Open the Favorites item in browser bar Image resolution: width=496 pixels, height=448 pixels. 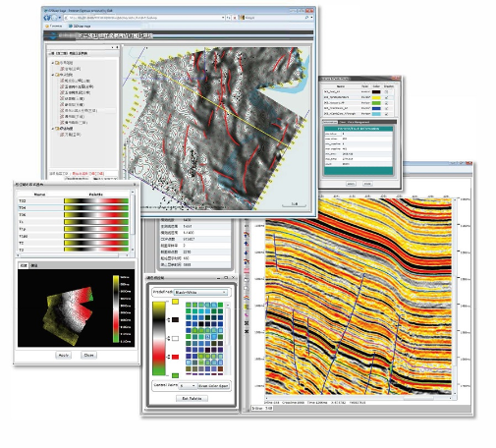[54, 26]
